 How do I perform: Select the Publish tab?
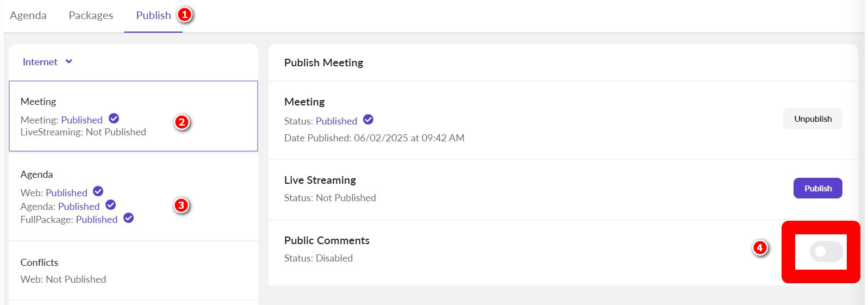(x=153, y=15)
